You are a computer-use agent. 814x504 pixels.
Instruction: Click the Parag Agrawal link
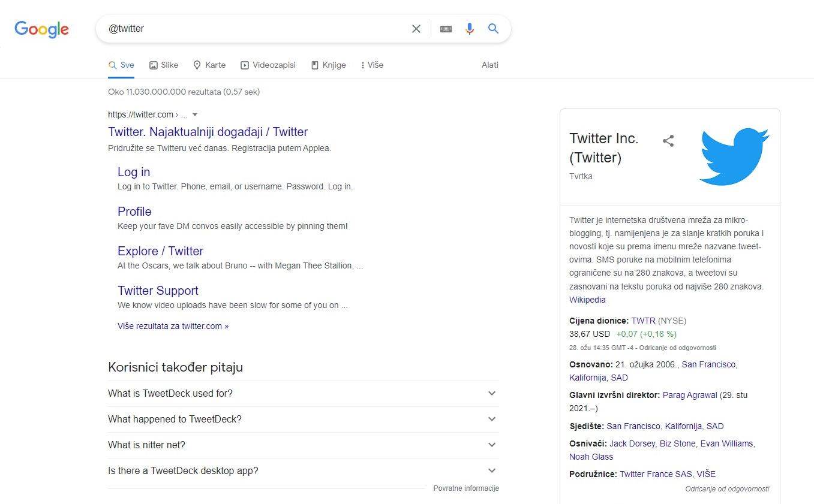pos(689,396)
